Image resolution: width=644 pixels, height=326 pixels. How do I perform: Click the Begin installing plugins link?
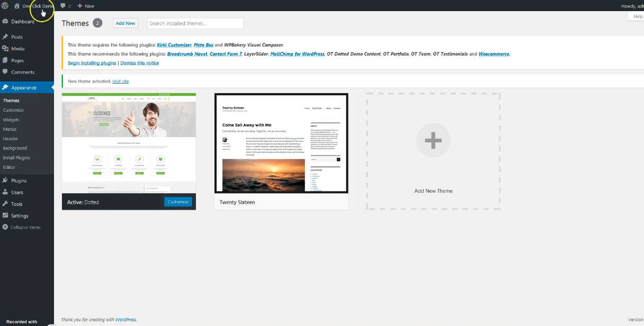tap(92, 63)
